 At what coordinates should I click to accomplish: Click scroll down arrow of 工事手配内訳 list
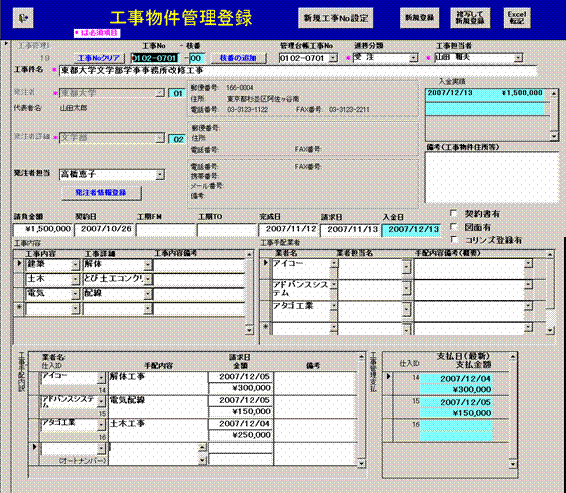pyautogui.click(x=361, y=463)
